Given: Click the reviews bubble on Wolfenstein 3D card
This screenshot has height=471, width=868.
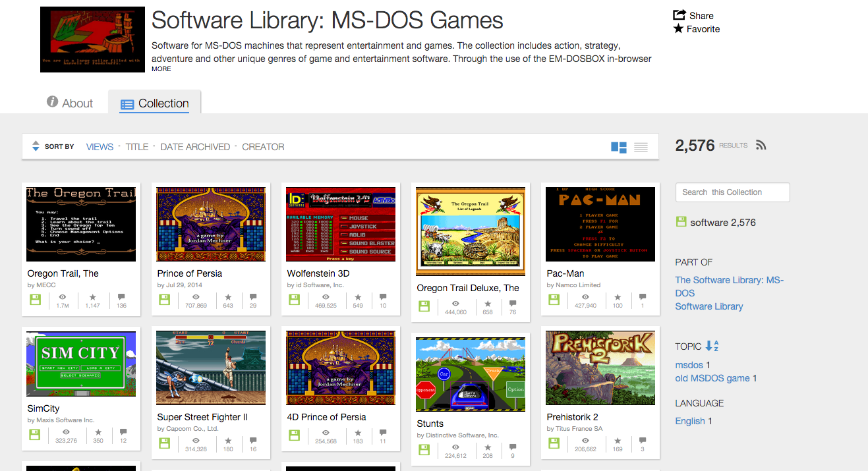Looking at the screenshot, I should coord(383,297).
